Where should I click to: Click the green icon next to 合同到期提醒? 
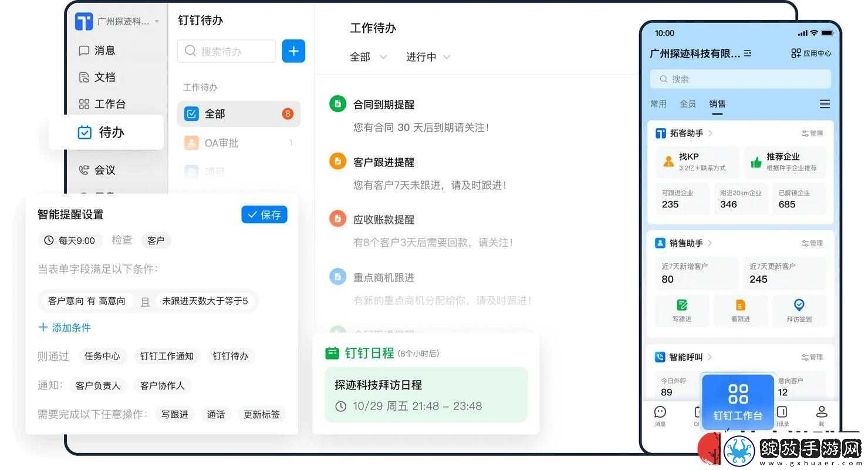coord(337,104)
